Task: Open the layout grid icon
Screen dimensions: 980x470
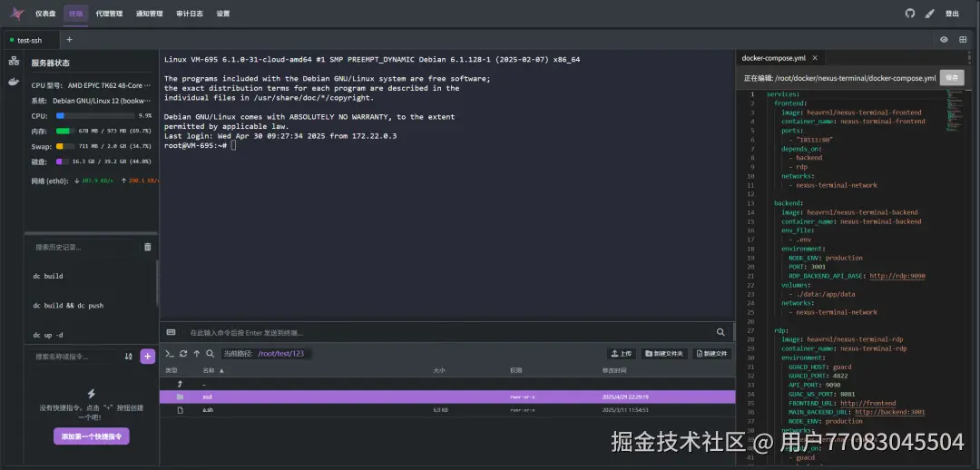Action: point(963,39)
